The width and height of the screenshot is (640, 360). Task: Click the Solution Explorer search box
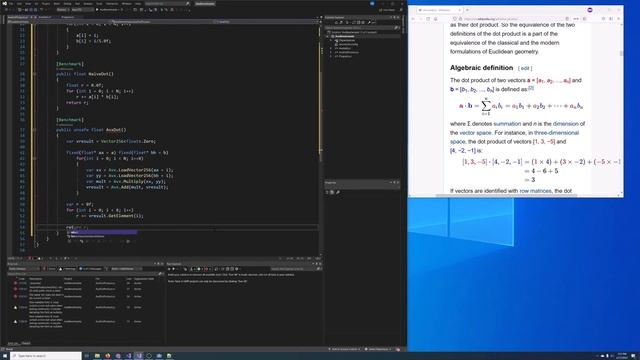point(361,28)
